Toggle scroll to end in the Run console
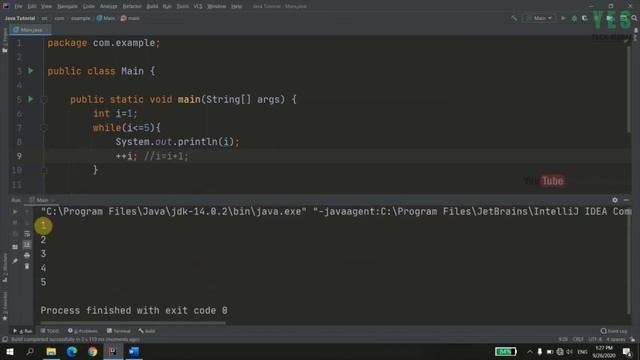The width and height of the screenshot is (640, 360). [27, 244]
